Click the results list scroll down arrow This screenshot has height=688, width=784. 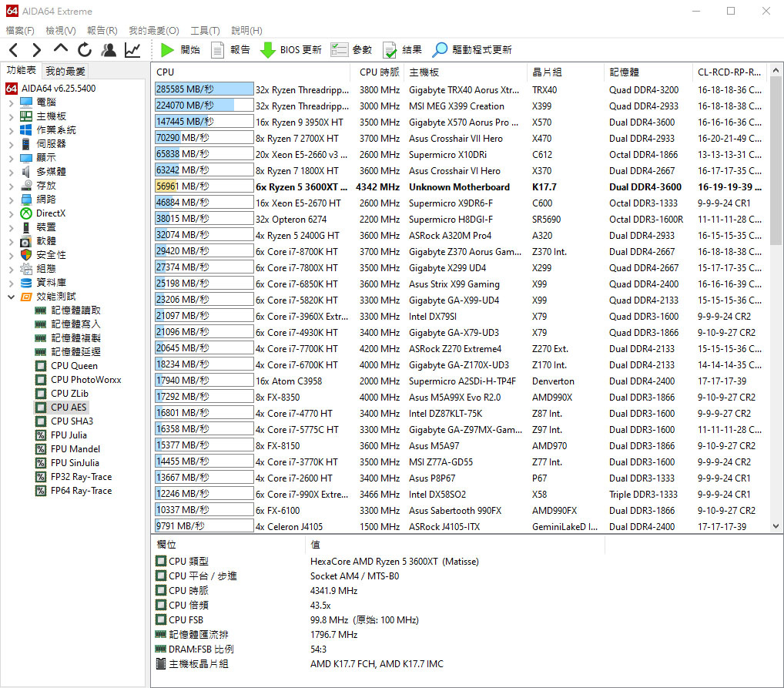[x=776, y=526]
